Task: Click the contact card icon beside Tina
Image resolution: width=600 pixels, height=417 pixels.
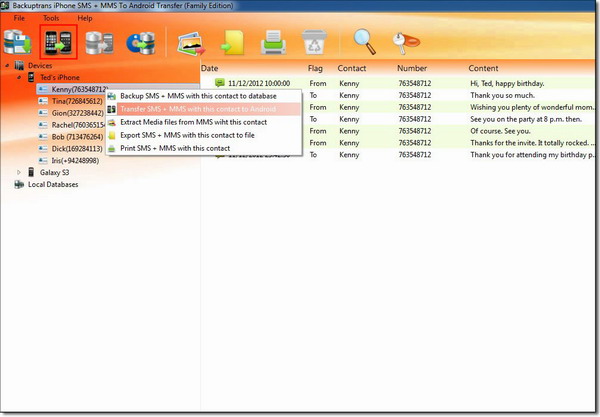Action: [x=43, y=101]
